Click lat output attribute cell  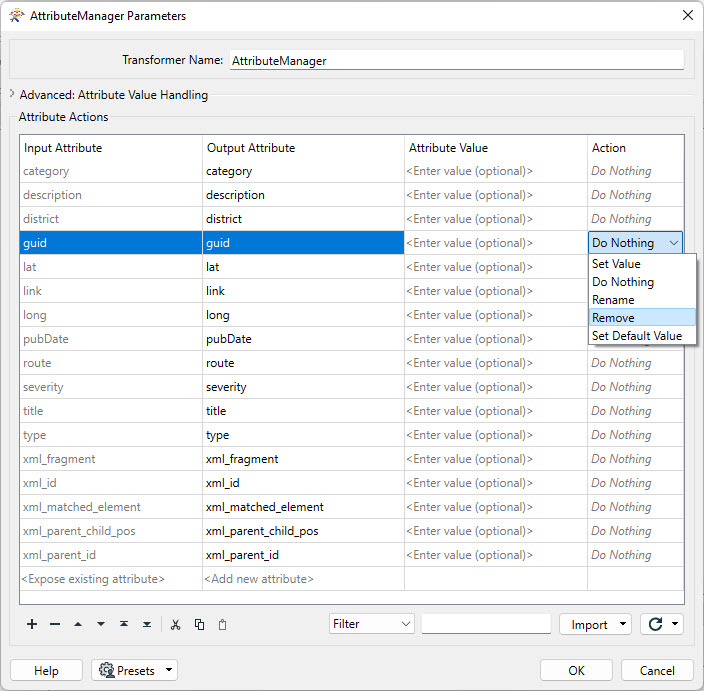tap(303, 267)
